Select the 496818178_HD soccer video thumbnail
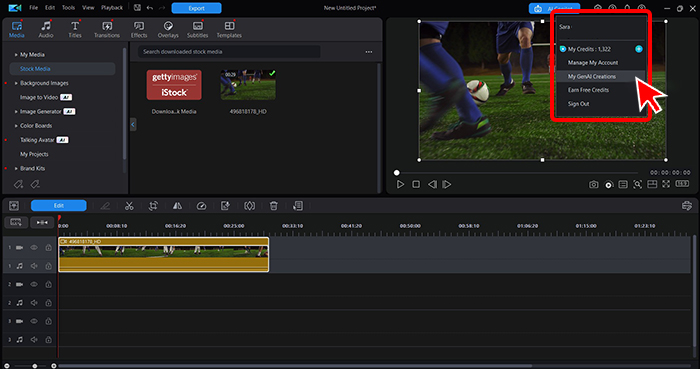Screen dimensions: 700x369 [248, 85]
